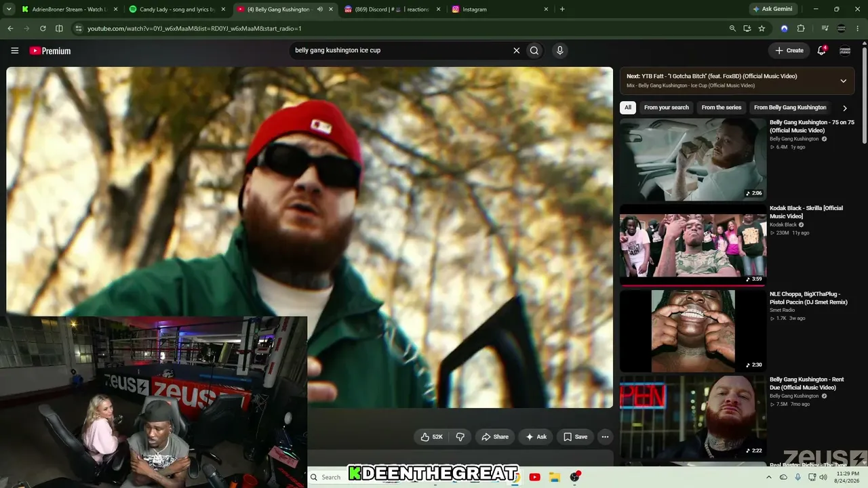868x488 pixels.
Task: Switch to Discord reactions tab
Action: (x=391, y=9)
